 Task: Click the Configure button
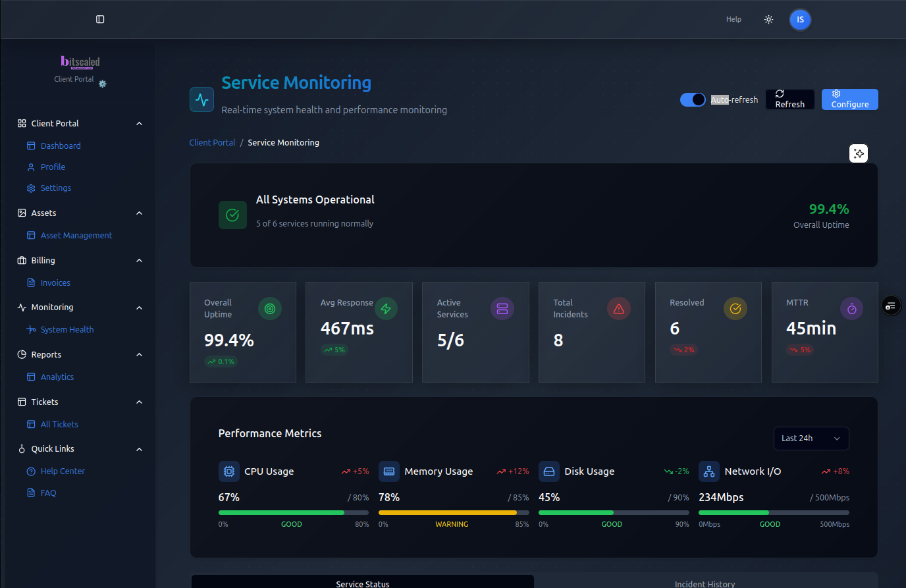click(849, 99)
